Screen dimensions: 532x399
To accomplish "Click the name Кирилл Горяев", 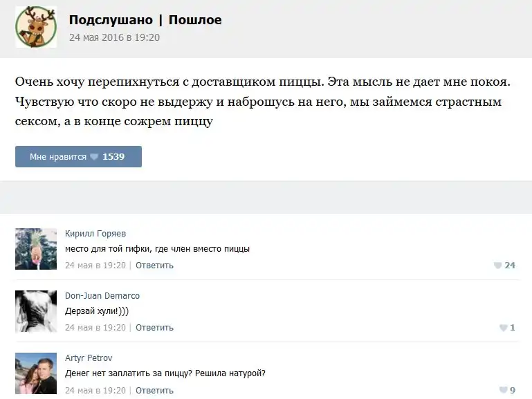I will click(x=95, y=234).
